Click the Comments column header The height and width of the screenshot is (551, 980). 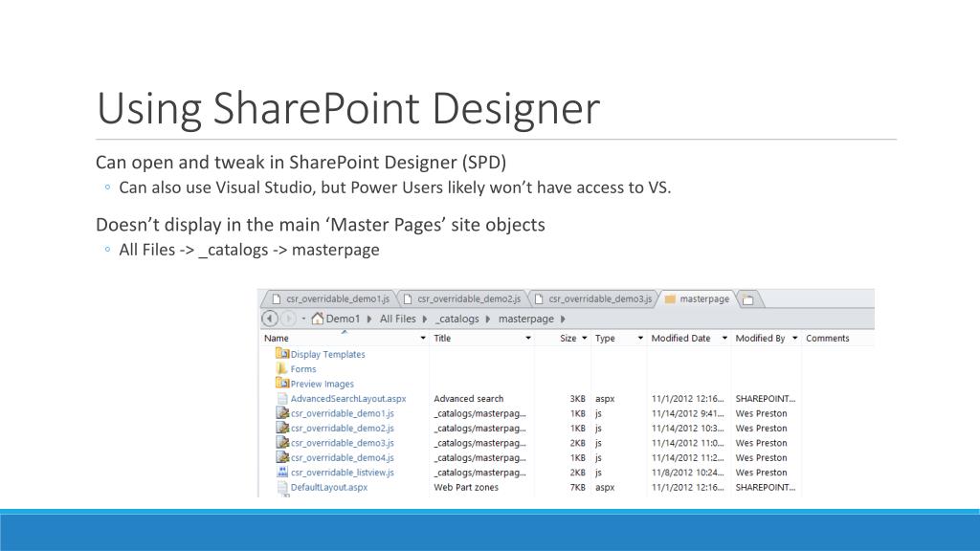click(828, 338)
